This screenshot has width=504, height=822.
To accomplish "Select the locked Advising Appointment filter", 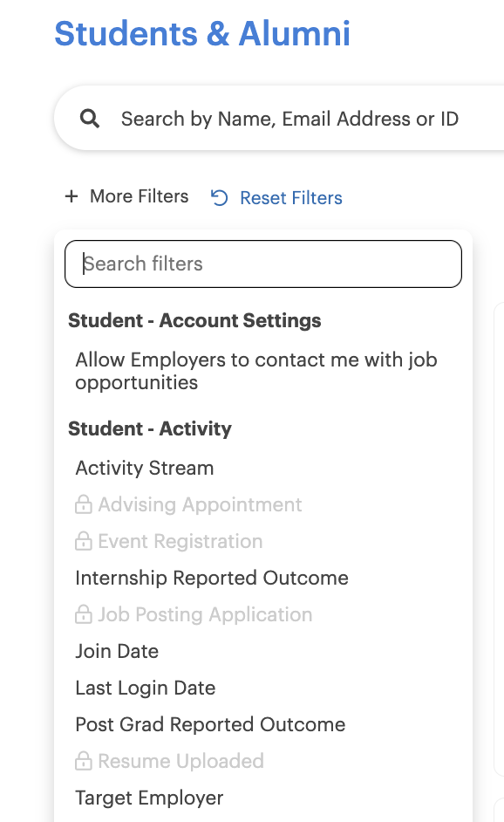I will tap(188, 505).
